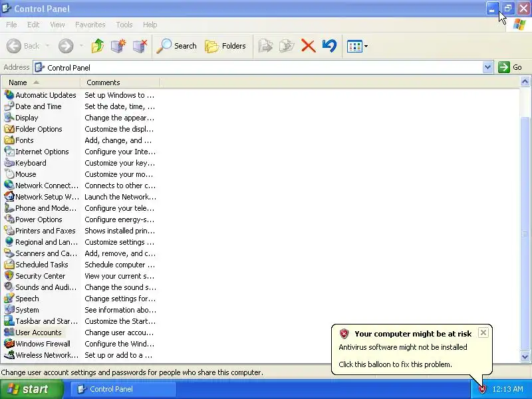532x399 pixels.
Task: Click the 'Set up Windows to ...' comment text
Action: (x=120, y=95)
